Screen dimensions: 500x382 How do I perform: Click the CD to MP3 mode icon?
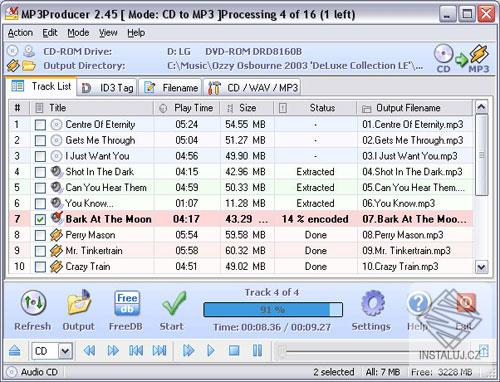coord(462,59)
